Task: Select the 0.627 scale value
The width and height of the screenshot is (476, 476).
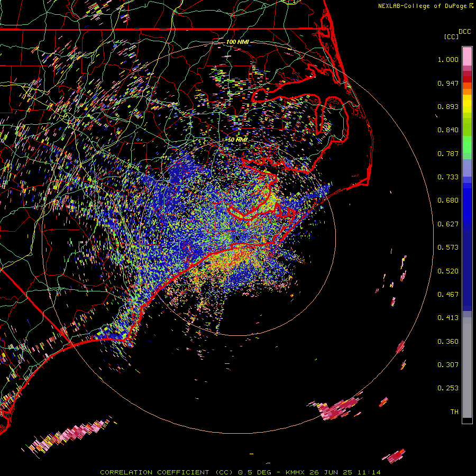Action: pyautogui.click(x=448, y=224)
